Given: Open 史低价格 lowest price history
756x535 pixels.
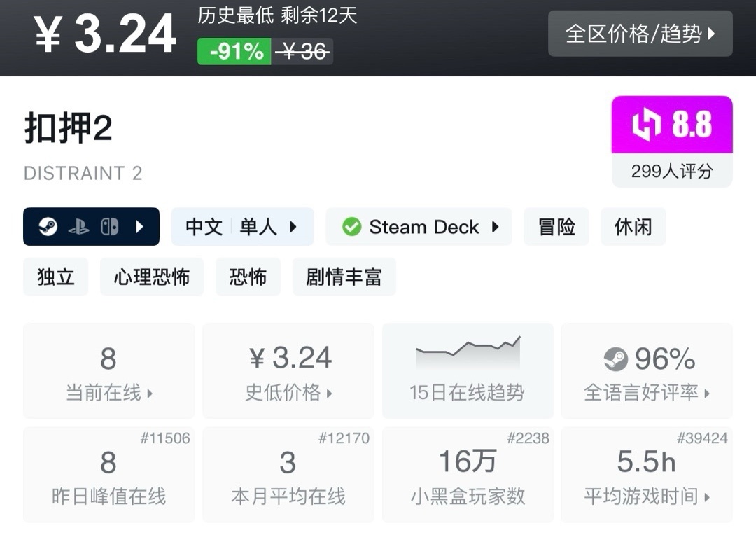Looking at the screenshot, I should 288,370.
